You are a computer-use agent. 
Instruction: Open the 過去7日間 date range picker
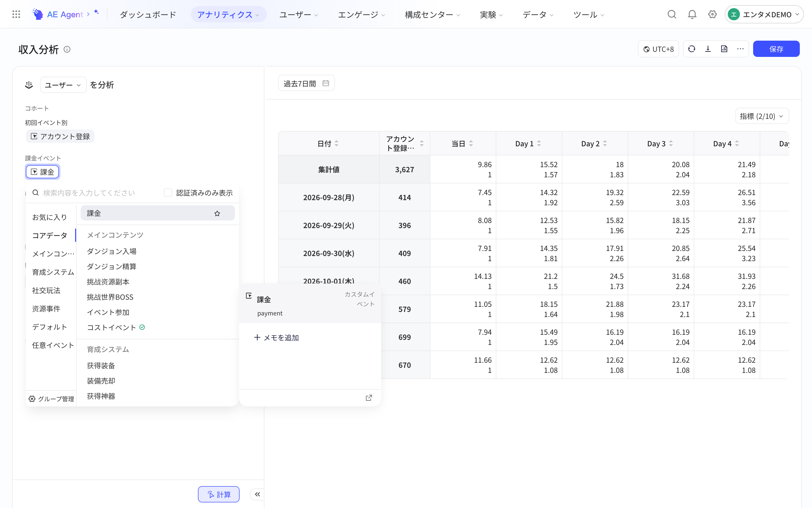click(306, 83)
